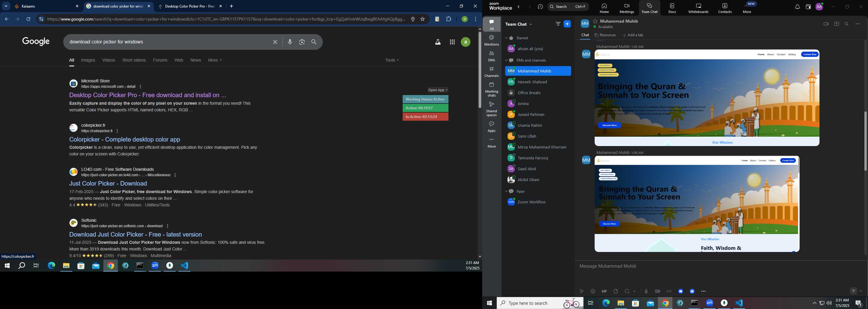Viewport: 868px width, 309px height.
Task: Attach a file using the file icon
Action: (x=616, y=291)
